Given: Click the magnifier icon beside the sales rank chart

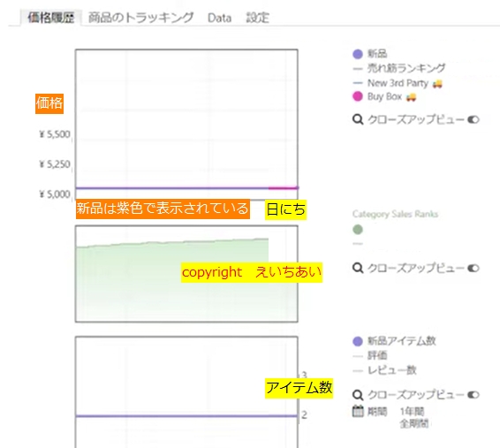Looking at the screenshot, I should pos(358,268).
